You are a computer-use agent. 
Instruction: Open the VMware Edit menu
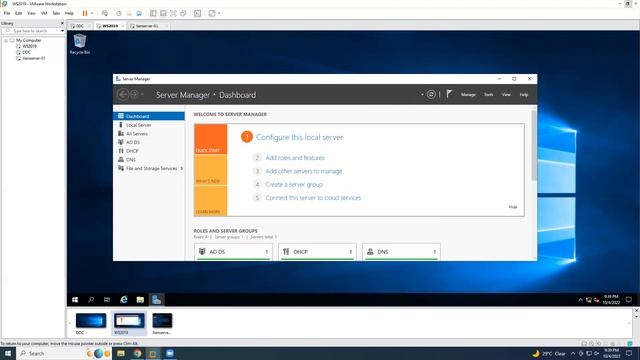tap(19, 13)
